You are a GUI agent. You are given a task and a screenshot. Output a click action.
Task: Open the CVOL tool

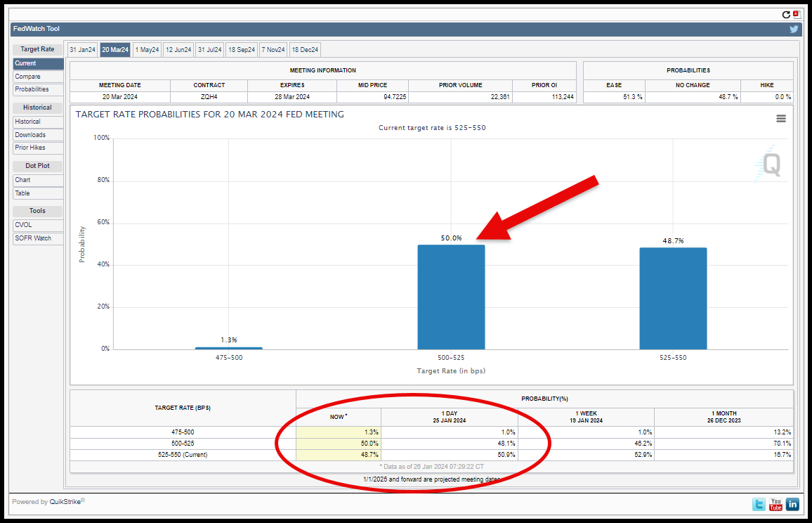tap(39, 225)
